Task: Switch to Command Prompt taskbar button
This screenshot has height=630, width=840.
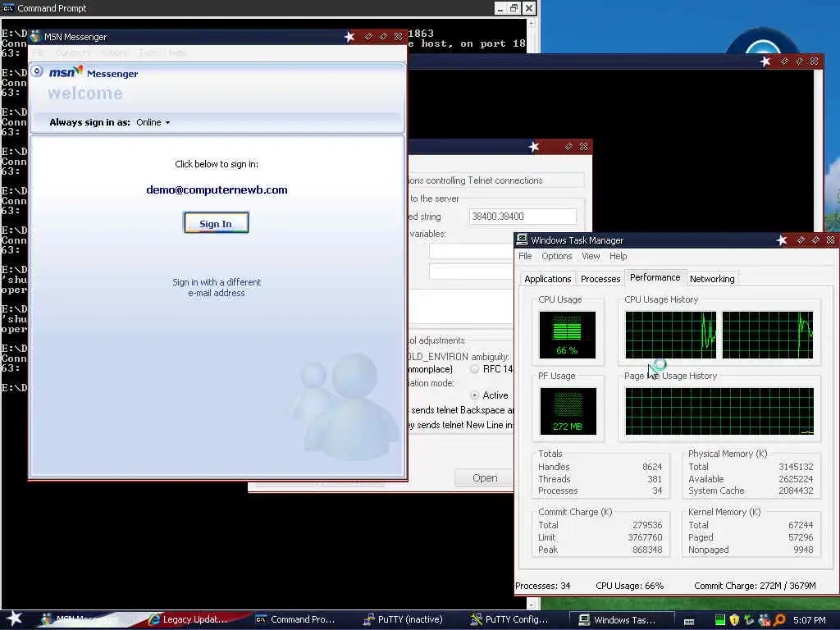Action: (x=297, y=619)
